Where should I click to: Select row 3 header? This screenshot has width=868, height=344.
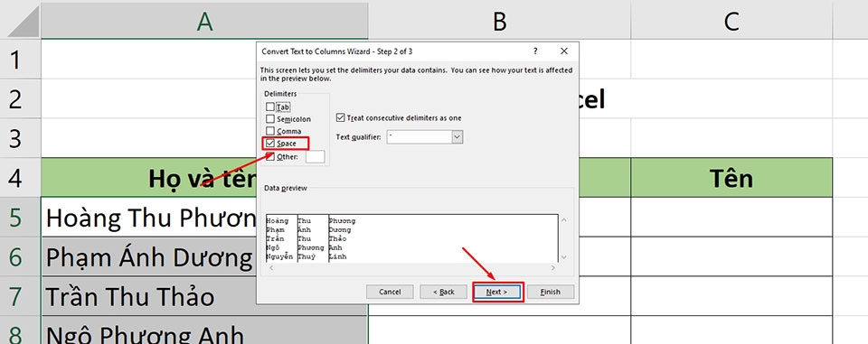(20, 138)
